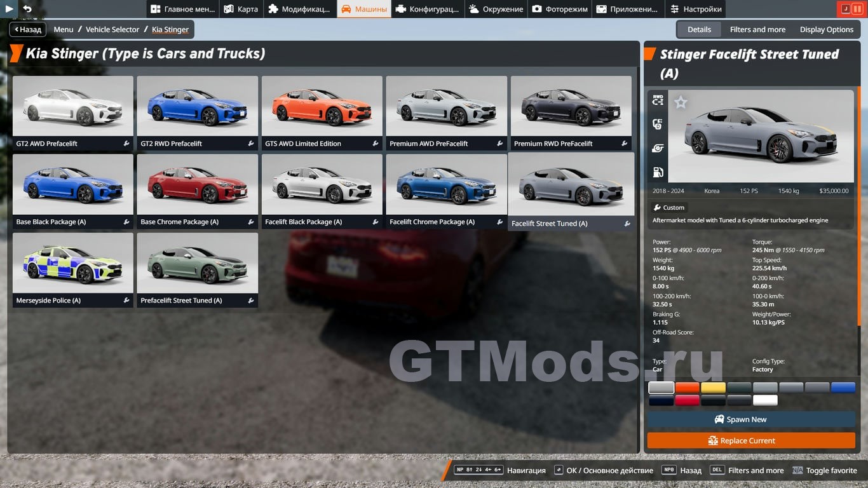Image resolution: width=868 pixels, height=488 pixels.
Task: Click wrench icon on Facelift Street Tuned tile
Action: pos(627,224)
